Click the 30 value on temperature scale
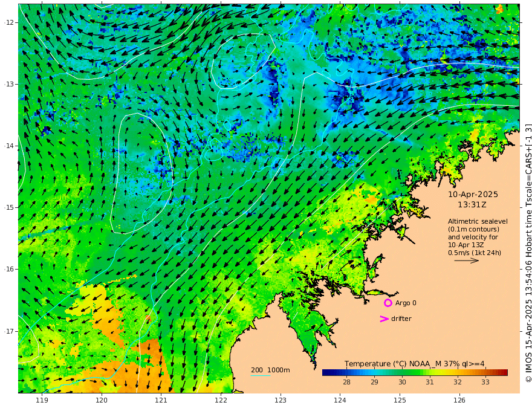 [x=402, y=382]
